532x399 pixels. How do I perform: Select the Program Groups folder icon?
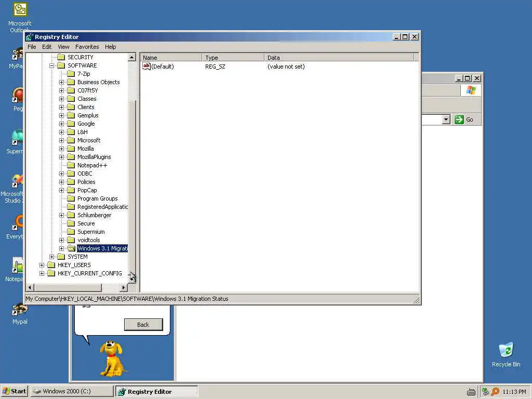[x=71, y=198]
